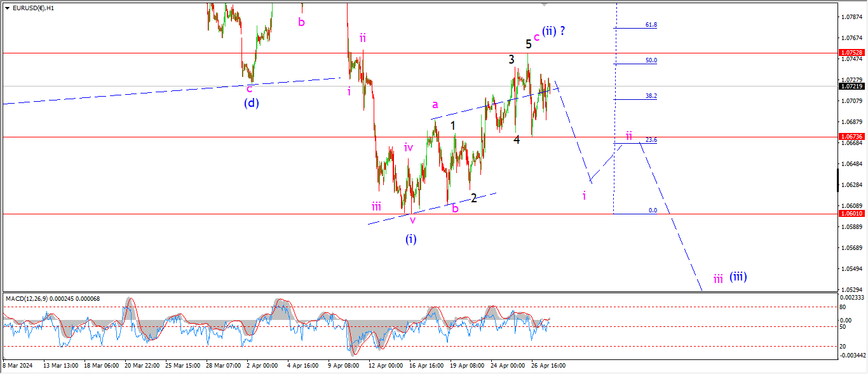Click the red 1.07528 price tag

point(850,53)
